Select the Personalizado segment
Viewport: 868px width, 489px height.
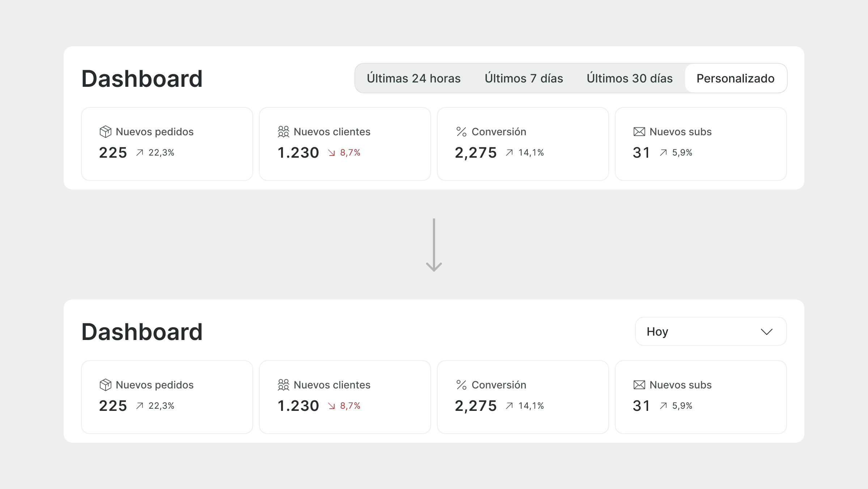pyautogui.click(x=735, y=78)
